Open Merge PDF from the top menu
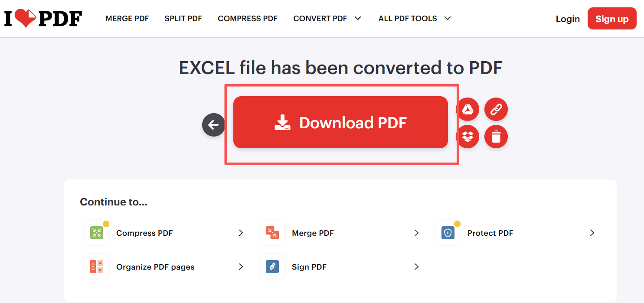The width and height of the screenshot is (644, 303). click(x=127, y=19)
